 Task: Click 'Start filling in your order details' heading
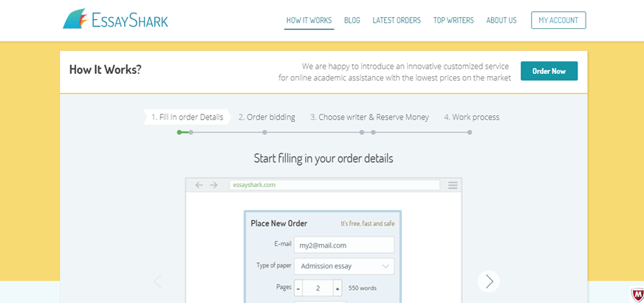coord(323,158)
